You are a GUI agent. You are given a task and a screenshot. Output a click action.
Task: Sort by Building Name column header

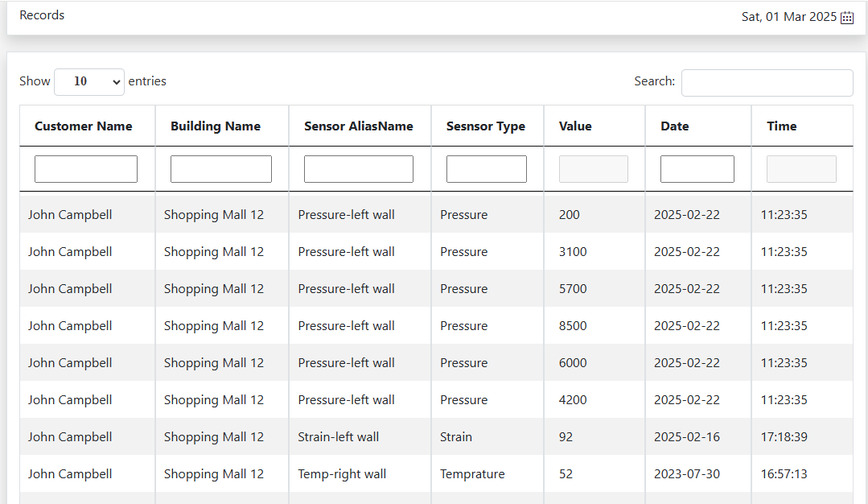point(216,126)
